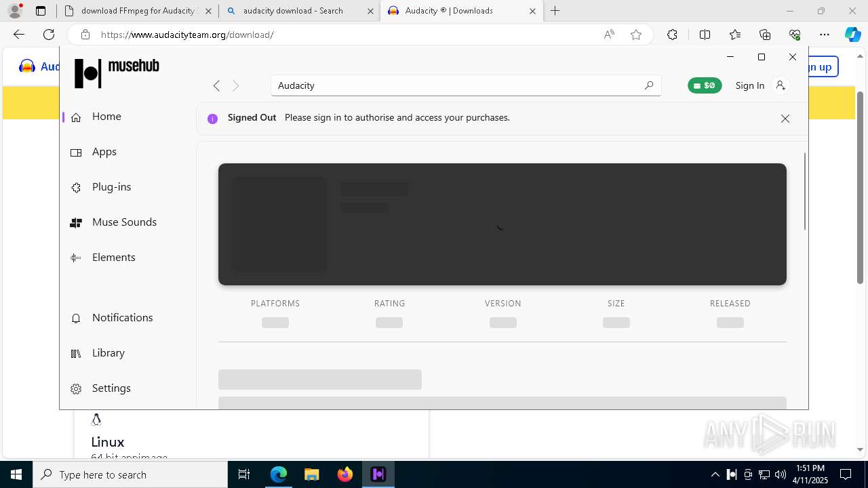Open Elements in the Muse Hub sidebar
This screenshot has width=868, height=488.
(x=113, y=258)
